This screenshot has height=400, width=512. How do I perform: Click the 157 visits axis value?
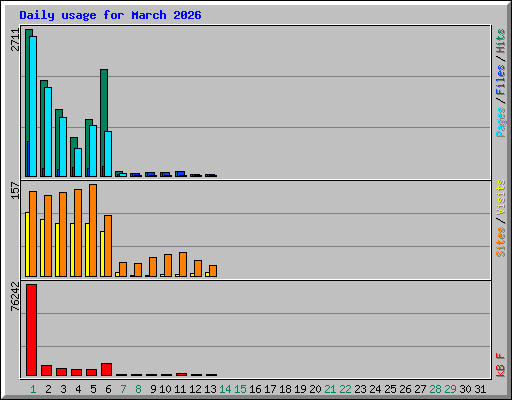coord(15,190)
